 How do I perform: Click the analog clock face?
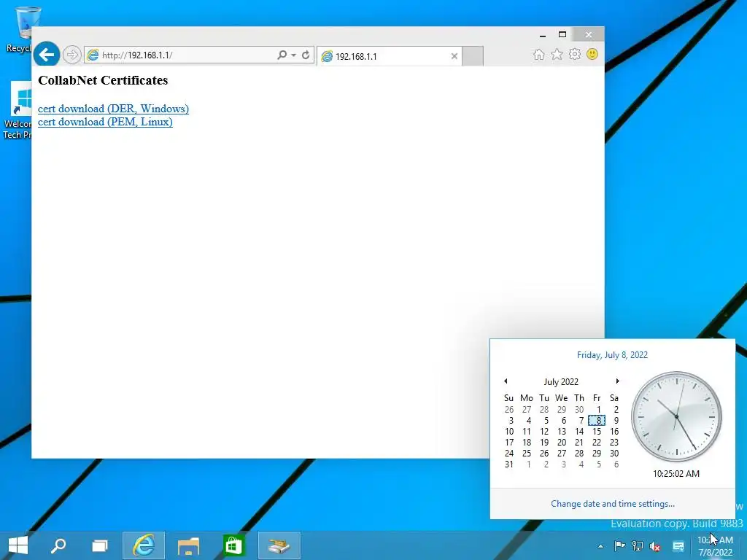tap(676, 416)
